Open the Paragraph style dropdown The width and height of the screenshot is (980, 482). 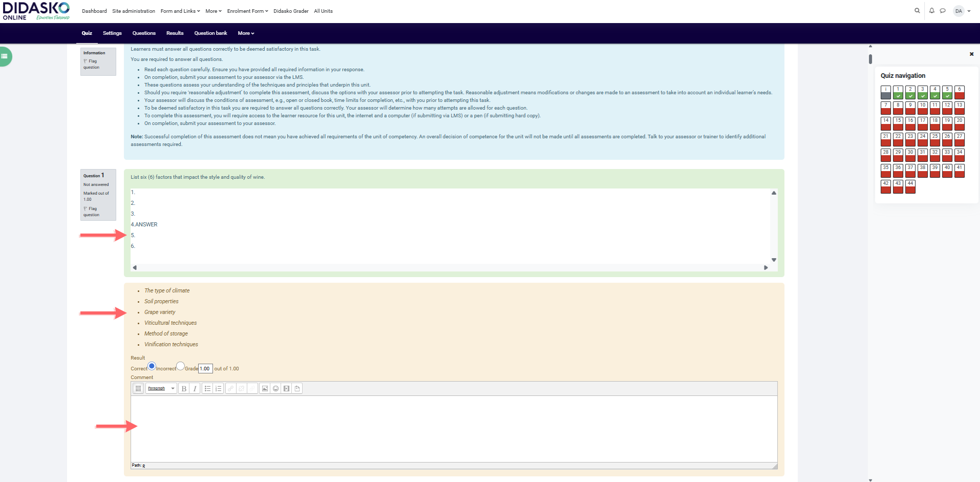(161, 389)
